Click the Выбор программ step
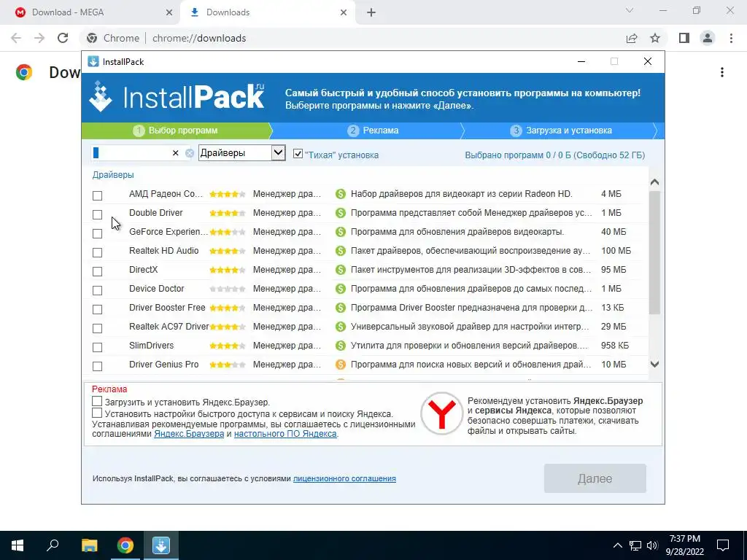 (176, 131)
